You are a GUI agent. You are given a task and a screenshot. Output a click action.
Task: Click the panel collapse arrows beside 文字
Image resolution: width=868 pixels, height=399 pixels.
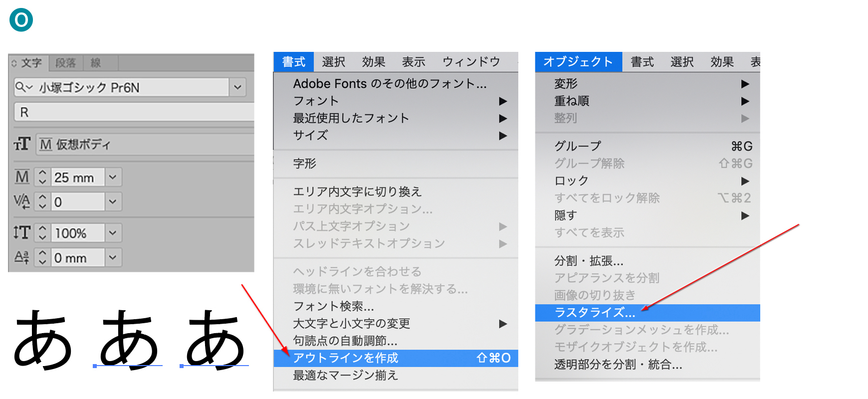click(x=14, y=63)
